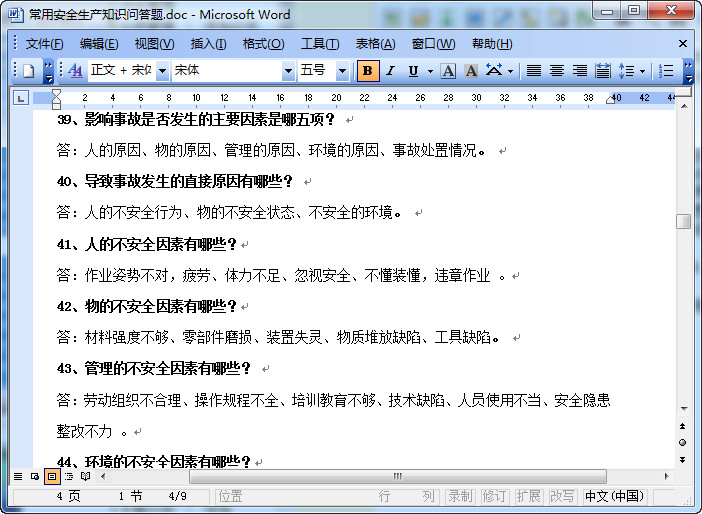
Task: Open the 视图(V) menu
Action: 154,44
